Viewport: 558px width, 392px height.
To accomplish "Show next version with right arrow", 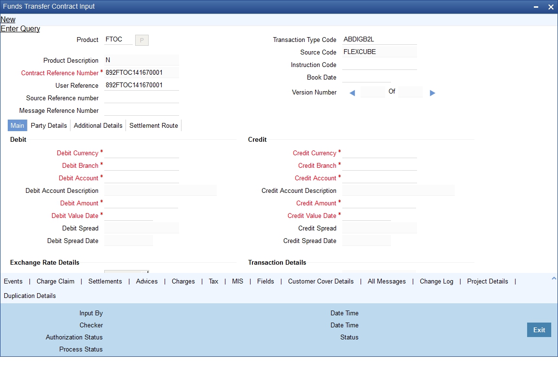I will click(432, 93).
